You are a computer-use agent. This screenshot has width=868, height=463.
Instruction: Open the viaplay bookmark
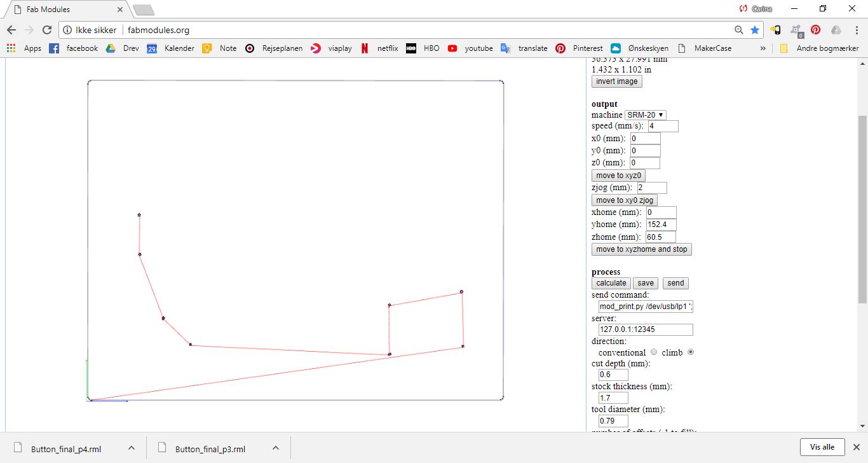[x=331, y=48]
